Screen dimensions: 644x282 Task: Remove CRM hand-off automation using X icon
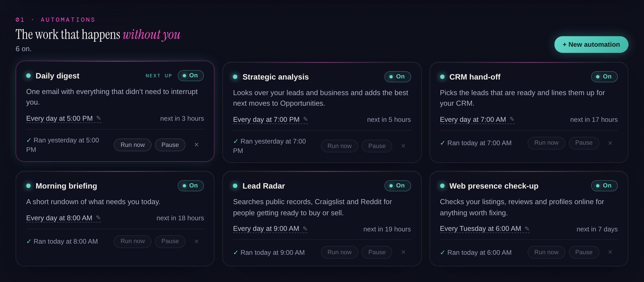[610, 143]
